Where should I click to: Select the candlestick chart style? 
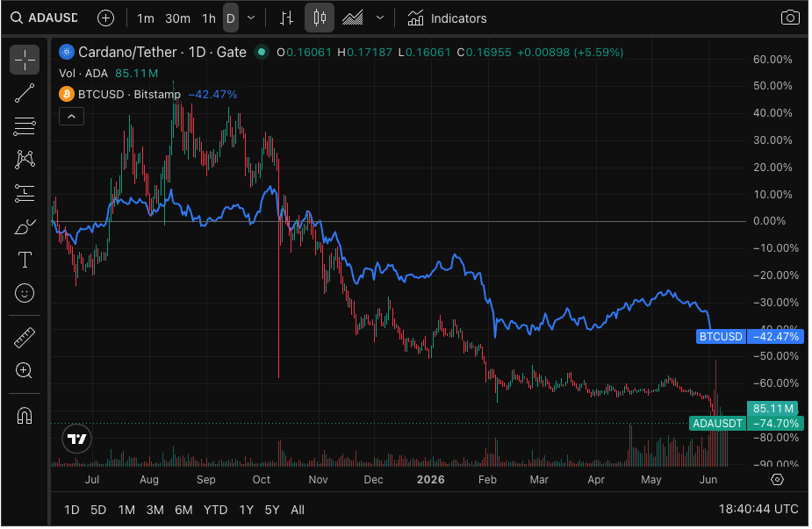pos(320,18)
